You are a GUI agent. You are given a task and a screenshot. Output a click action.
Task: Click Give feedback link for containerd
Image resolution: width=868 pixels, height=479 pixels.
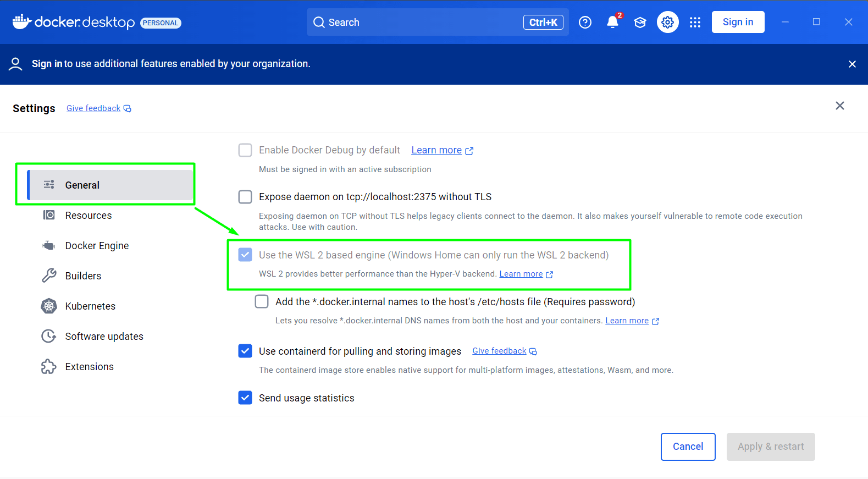(x=499, y=351)
